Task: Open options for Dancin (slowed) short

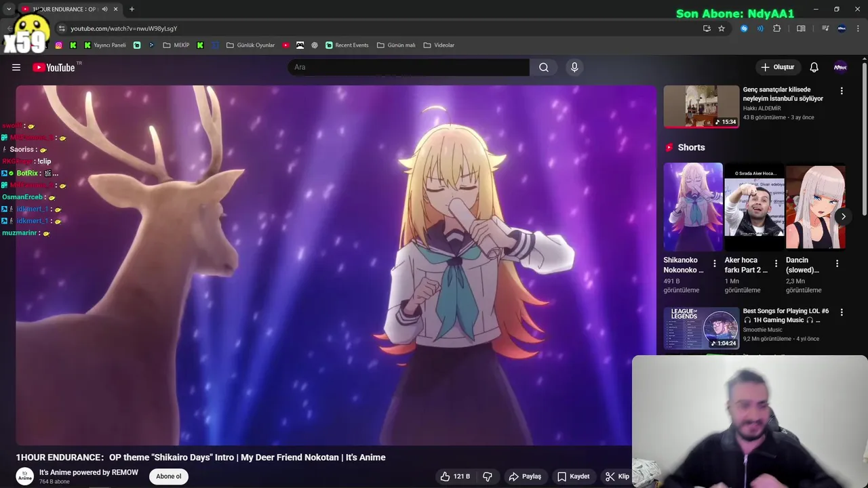Action: coord(837,263)
